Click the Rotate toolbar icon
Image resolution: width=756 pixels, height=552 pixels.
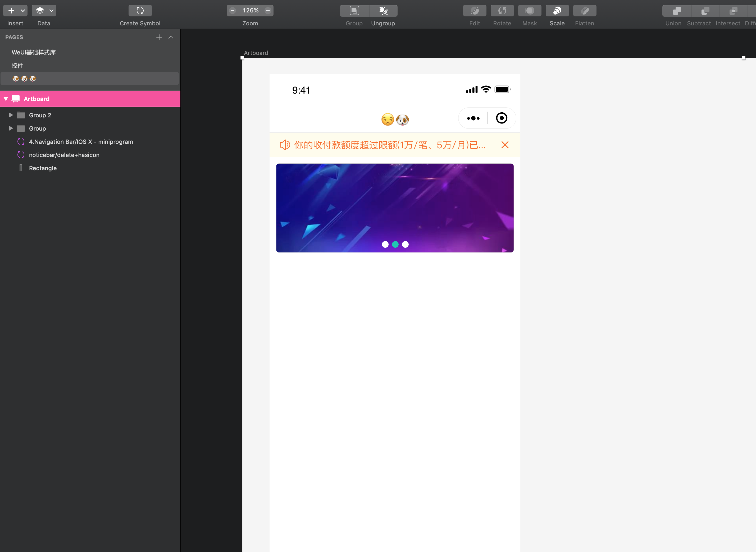(x=502, y=11)
